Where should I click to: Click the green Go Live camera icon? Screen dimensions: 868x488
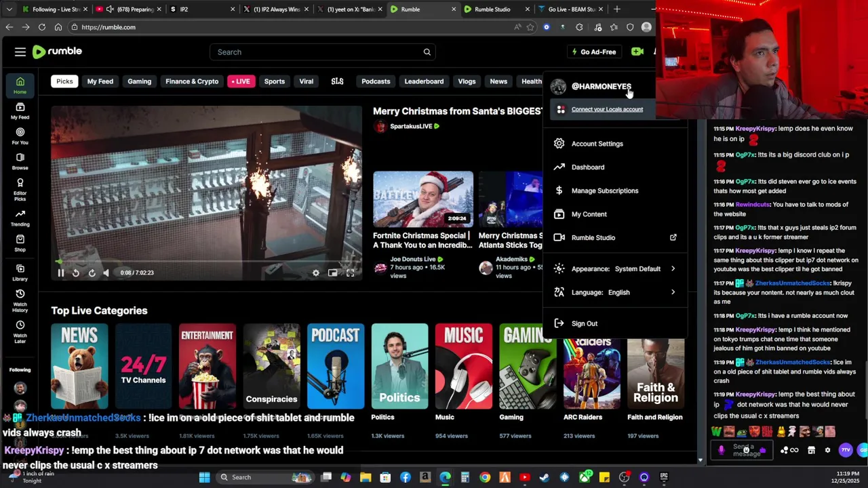coord(637,52)
